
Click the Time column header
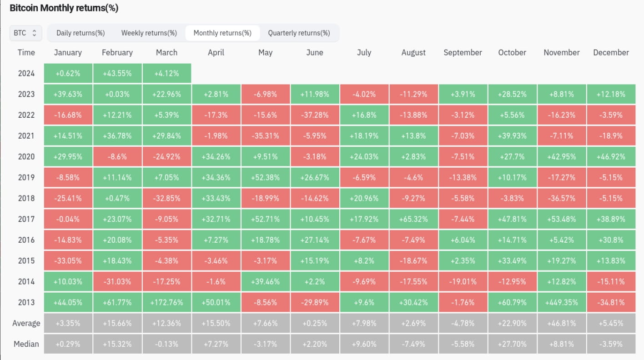pos(26,52)
